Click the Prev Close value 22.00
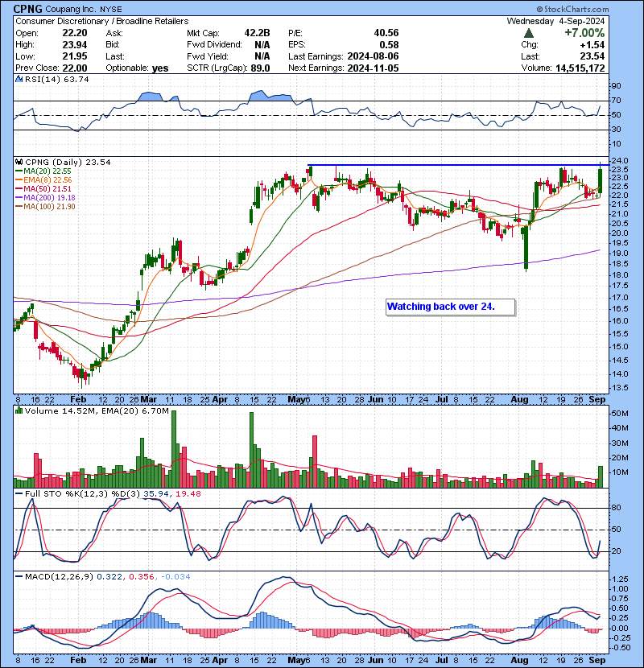The image size is (644, 668). pos(75,68)
